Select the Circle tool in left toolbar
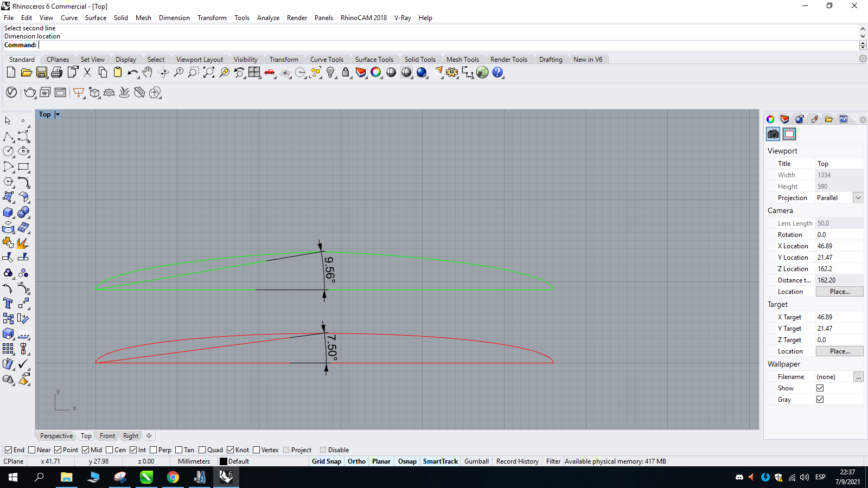Screen dimensions: 868x488 (8, 151)
